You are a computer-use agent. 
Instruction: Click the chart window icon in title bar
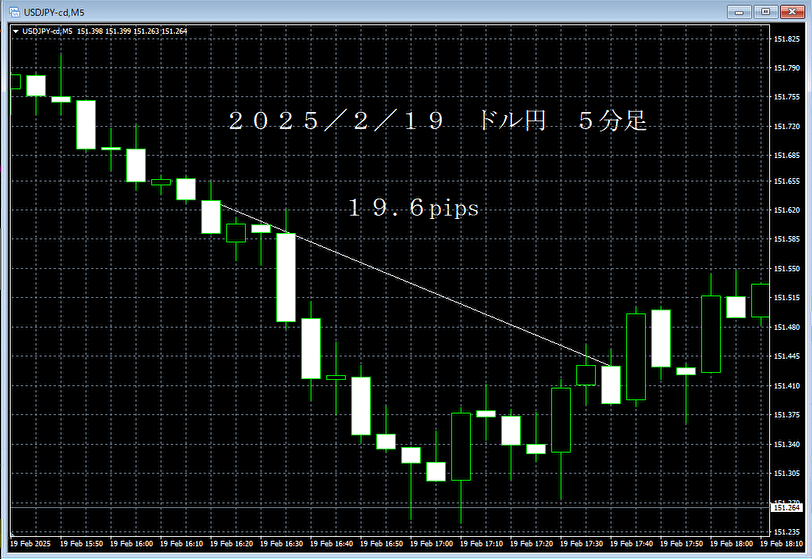pyautogui.click(x=14, y=11)
